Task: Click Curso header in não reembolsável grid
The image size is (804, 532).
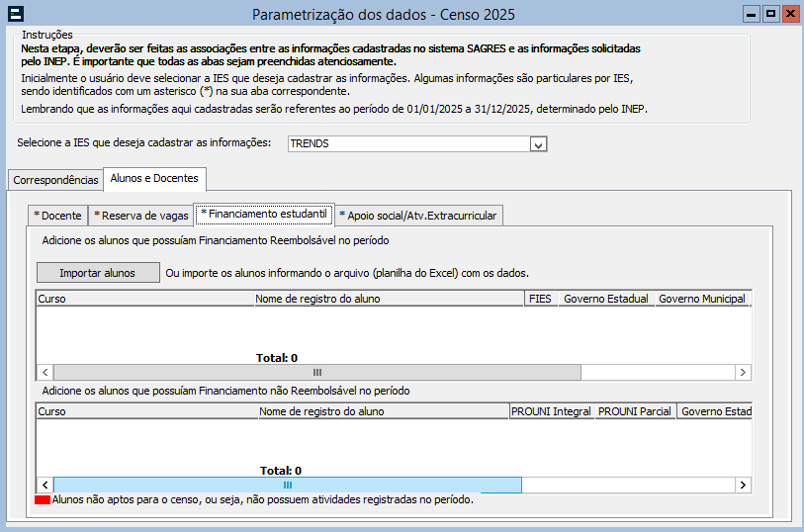Action: pyautogui.click(x=147, y=411)
